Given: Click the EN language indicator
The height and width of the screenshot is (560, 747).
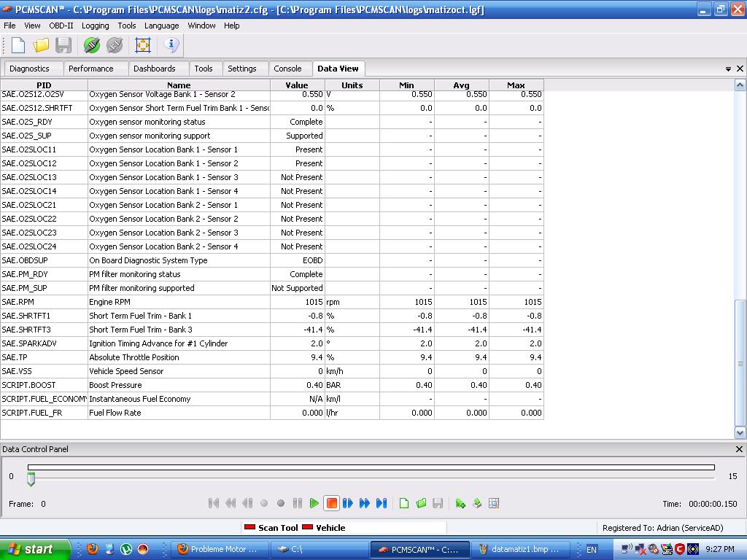Looking at the screenshot, I should (591, 550).
